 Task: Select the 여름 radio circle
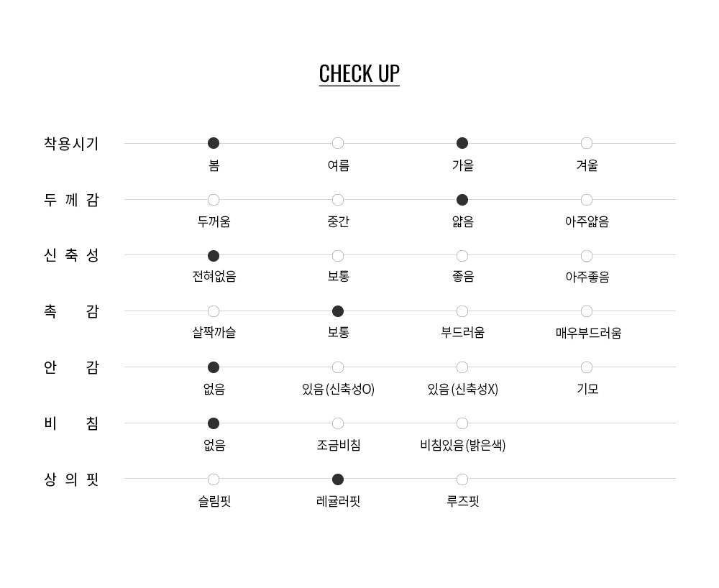click(338, 143)
